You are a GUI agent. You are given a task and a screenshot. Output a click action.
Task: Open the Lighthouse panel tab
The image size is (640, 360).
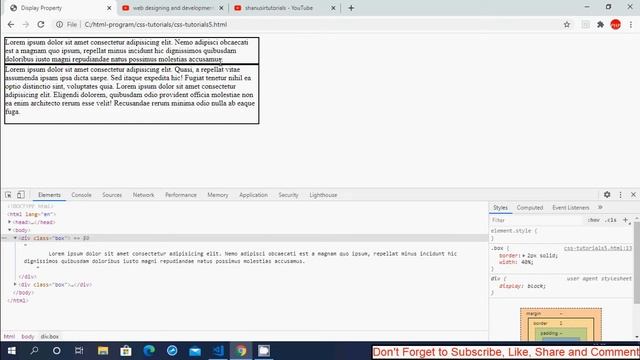point(323,195)
